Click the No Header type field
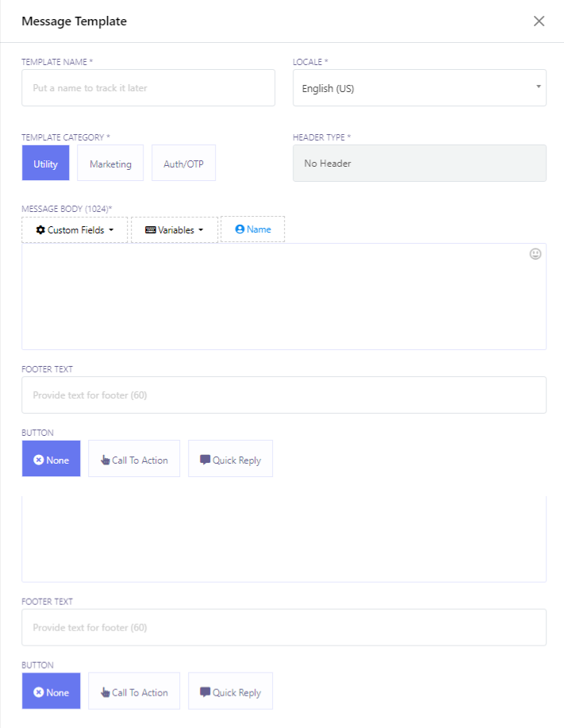Viewport: 564px width, 728px height. tap(419, 164)
